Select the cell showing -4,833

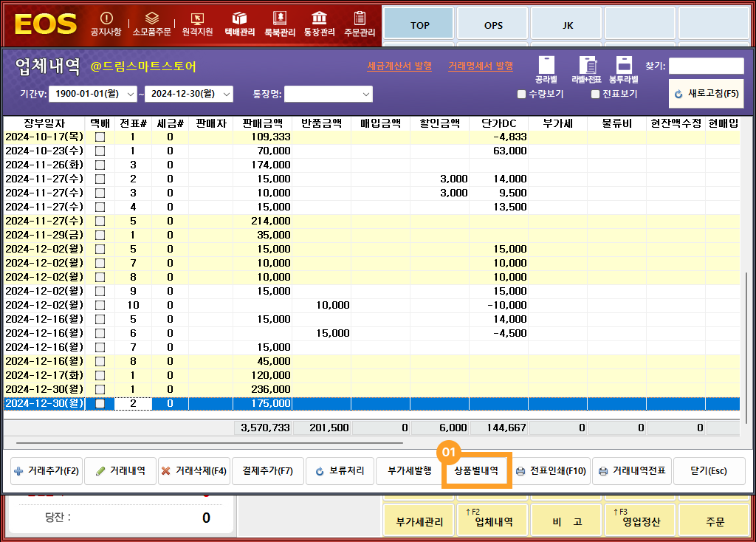498,137
